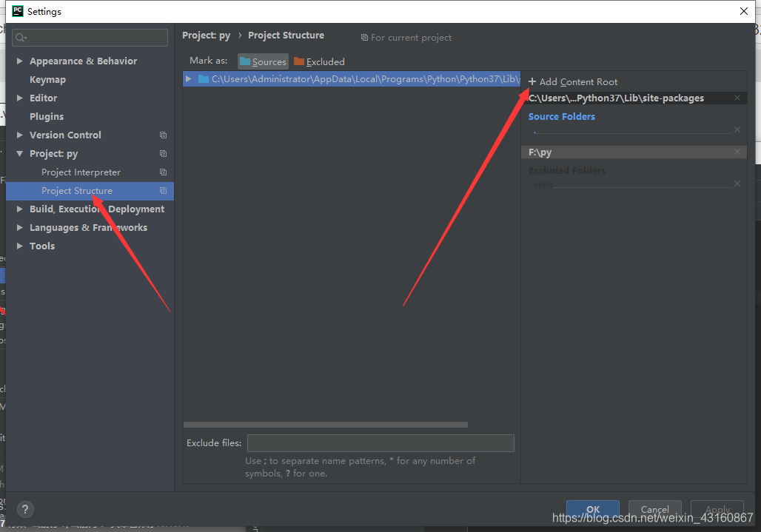Remove the site-packages content root via its X
The image size is (761, 532).
click(x=737, y=98)
